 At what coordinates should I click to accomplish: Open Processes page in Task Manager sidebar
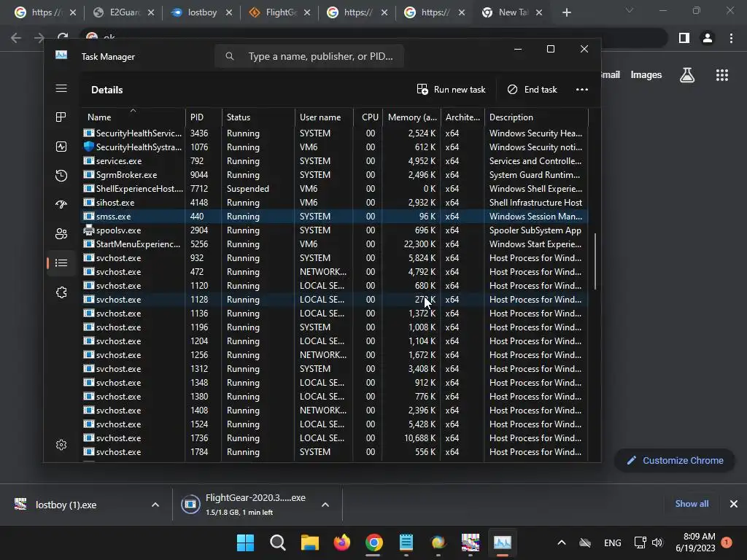point(61,117)
